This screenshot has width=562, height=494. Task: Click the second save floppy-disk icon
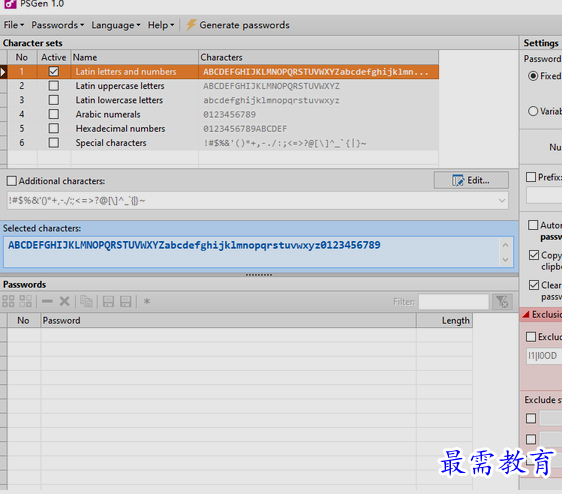point(125,301)
